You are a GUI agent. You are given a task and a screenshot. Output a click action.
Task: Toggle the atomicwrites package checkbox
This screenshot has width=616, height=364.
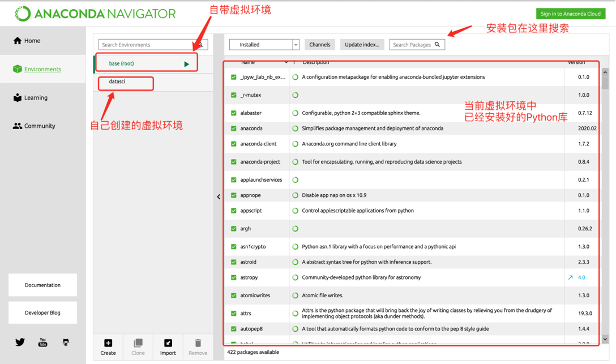[234, 296]
